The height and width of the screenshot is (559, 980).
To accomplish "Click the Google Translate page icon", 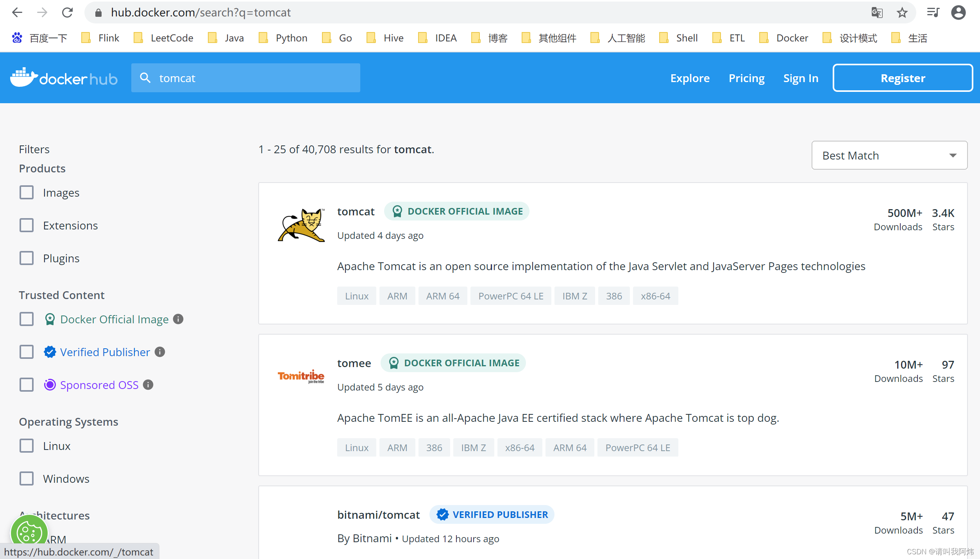I will tap(877, 13).
